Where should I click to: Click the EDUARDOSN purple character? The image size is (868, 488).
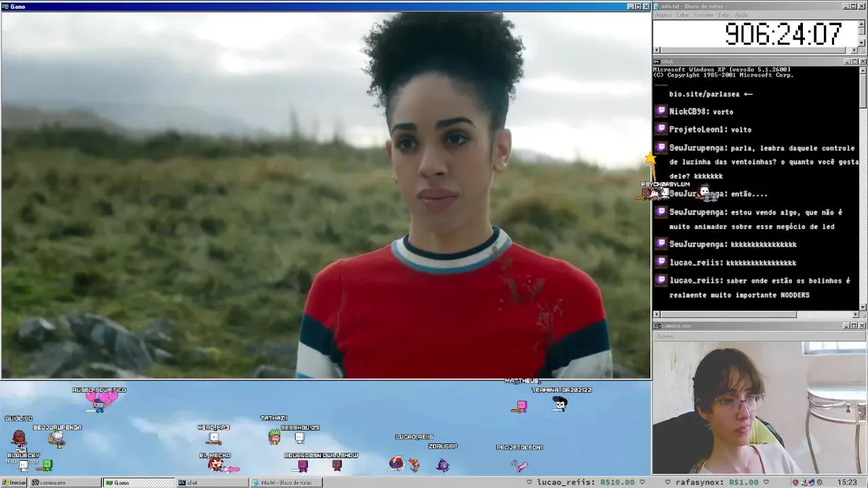303,466
